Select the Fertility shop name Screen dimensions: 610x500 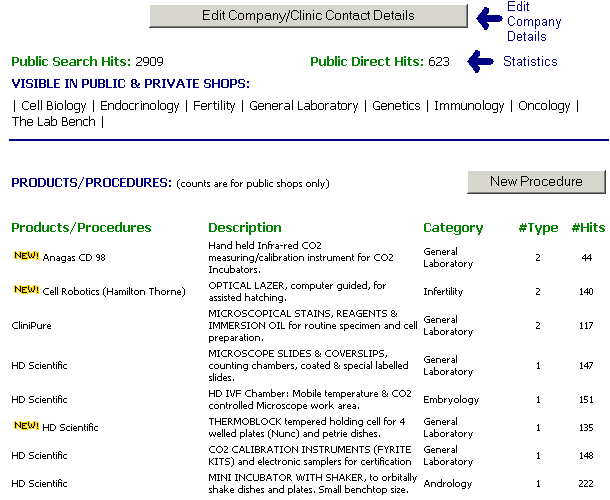pyautogui.click(x=214, y=106)
